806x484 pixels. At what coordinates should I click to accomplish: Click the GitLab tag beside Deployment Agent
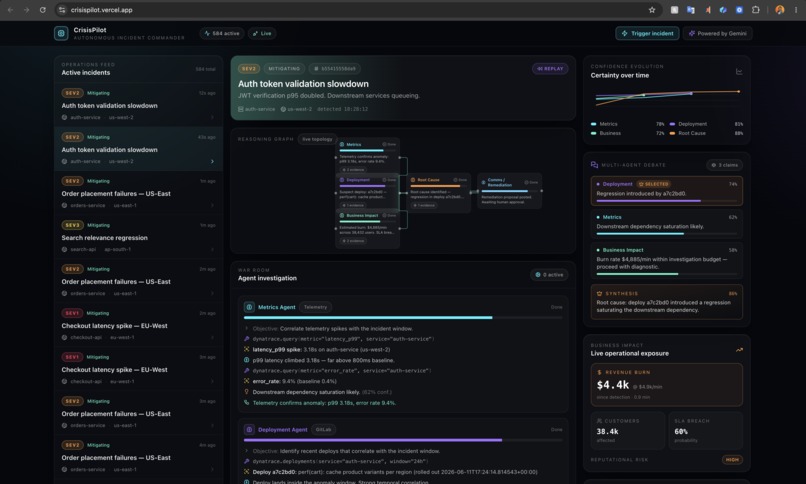[x=323, y=430]
